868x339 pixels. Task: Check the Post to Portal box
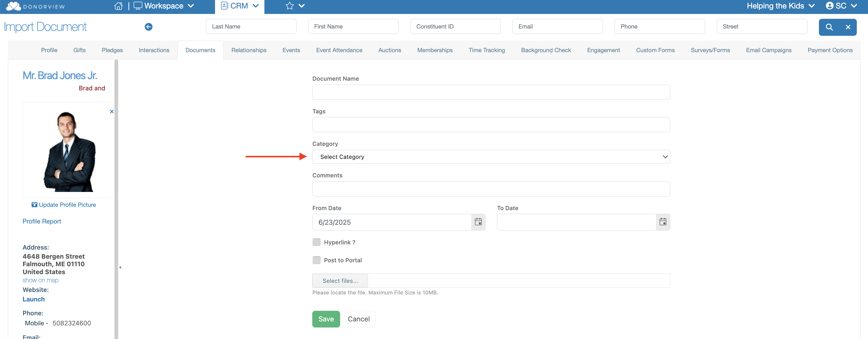click(x=316, y=260)
